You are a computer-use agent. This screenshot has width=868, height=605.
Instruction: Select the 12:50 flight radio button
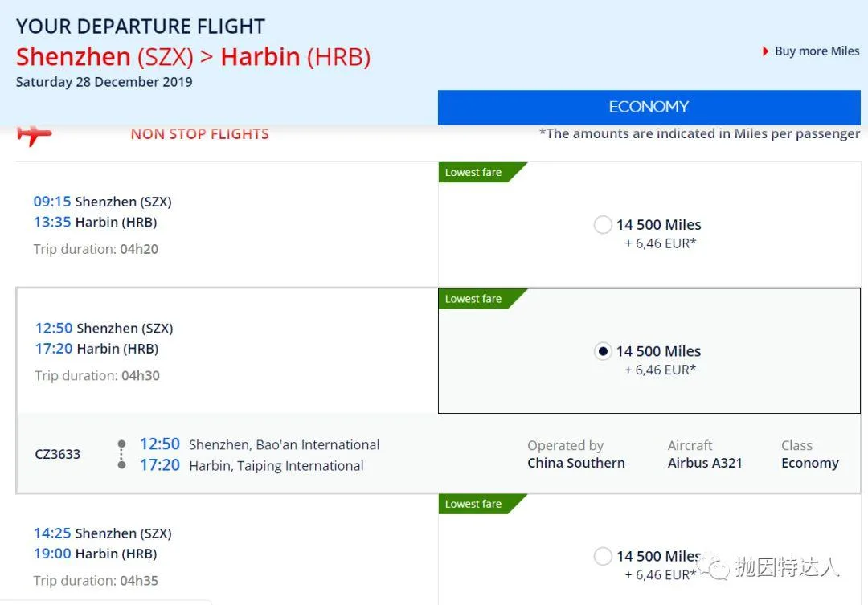[x=603, y=351]
